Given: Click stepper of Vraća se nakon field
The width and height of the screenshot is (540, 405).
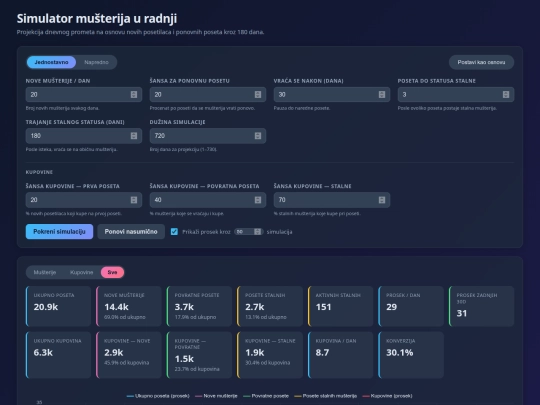Looking at the screenshot, I should (382, 94).
